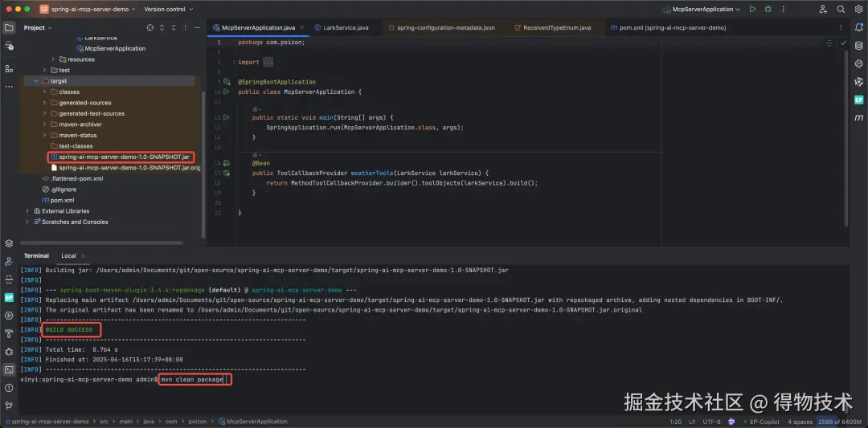868x428 pixels.
Task: Open Maven tool window icon
Action: [x=858, y=118]
